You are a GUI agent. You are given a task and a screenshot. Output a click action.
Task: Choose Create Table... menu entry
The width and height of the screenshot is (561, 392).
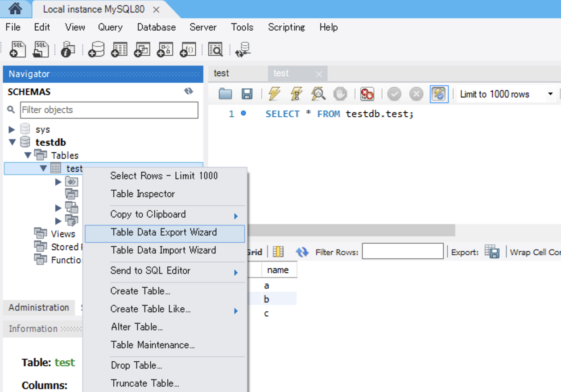point(165,291)
